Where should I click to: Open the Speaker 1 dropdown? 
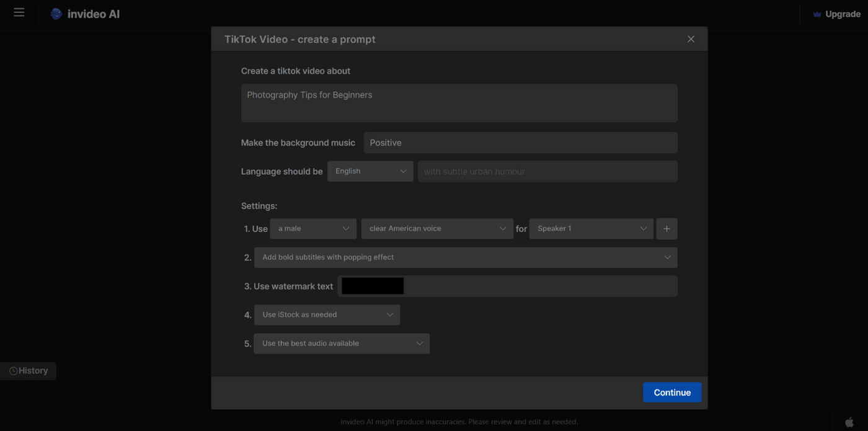[591, 228]
